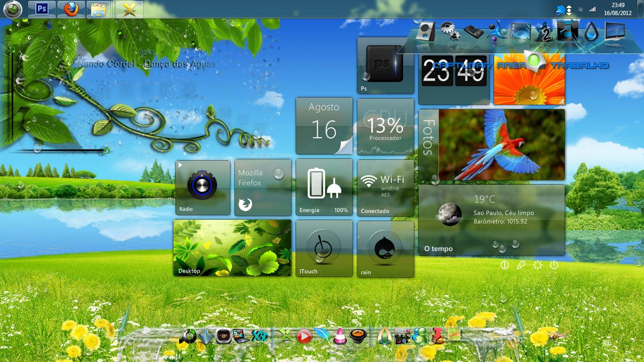The height and width of the screenshot is (362, 644).
Task: Open the Start orb button
Action: click(x=13, y=9)
